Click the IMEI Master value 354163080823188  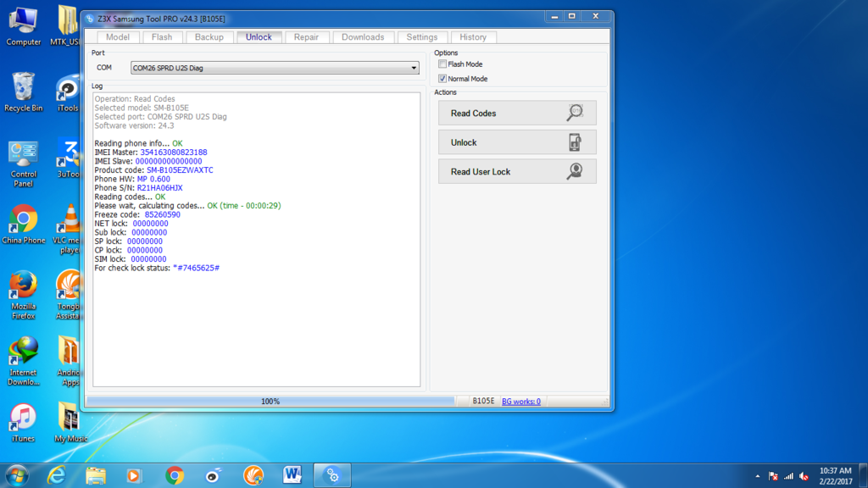coord(173,152)
